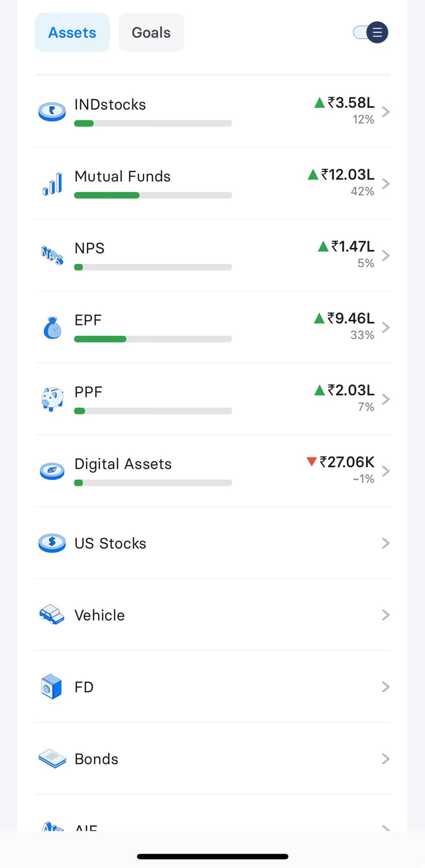The height and width of the screenshot is (868, 425).
Task: Tap the US Stocks dollar coin icon
Action: (52, 543)
